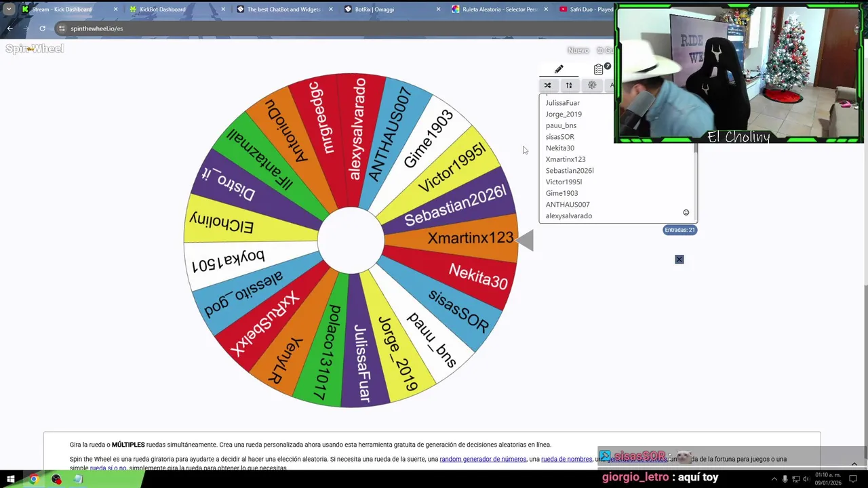
Task: Click the Distro_it purple wheel segment
Action: (x=229, y=186)
